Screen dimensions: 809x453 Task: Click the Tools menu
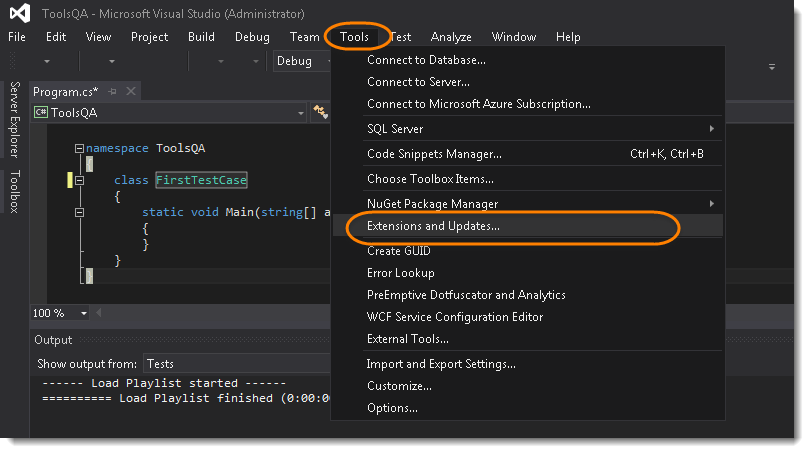(354, 37)
